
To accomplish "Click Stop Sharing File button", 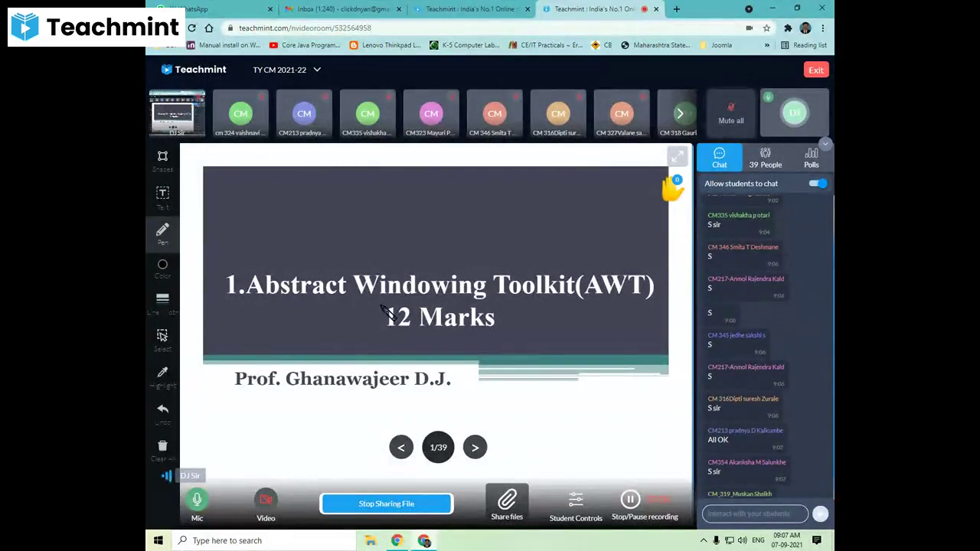I will [x=387, y=504].
